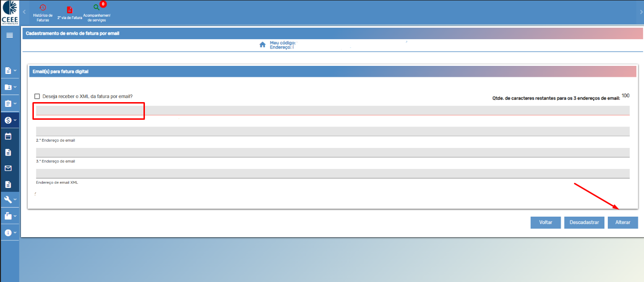
Task: Expand the wrench tools sidebar menu
Action: pos(10,199)
